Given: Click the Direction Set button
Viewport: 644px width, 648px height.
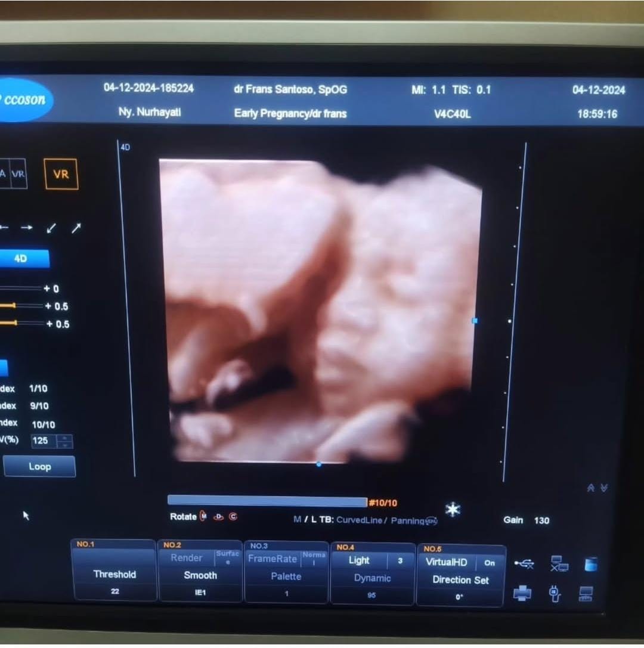Looking at the screenshot, I should [x=460, y=580].
